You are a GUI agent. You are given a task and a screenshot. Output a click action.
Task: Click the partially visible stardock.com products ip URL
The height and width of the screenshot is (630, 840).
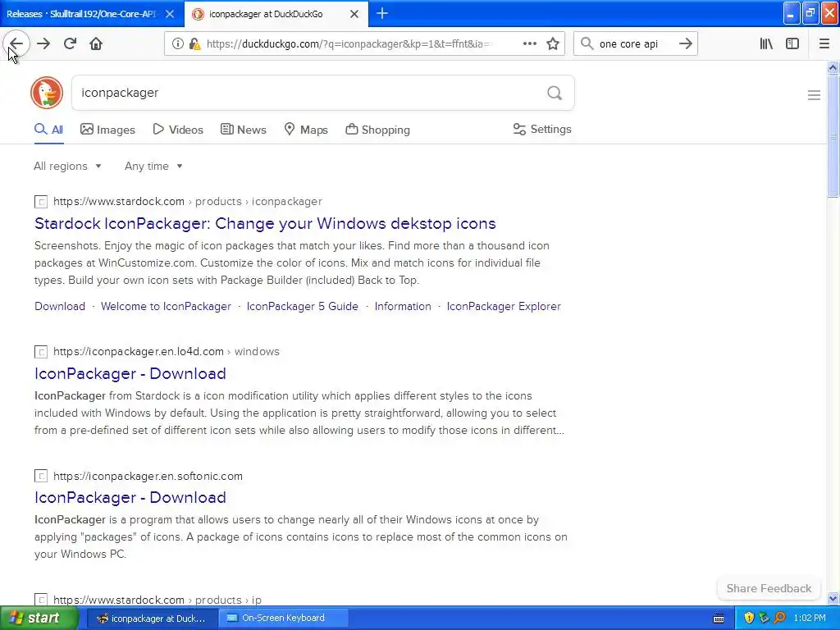point(157,600)
